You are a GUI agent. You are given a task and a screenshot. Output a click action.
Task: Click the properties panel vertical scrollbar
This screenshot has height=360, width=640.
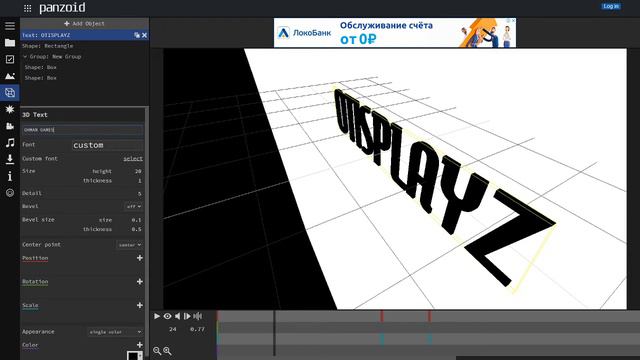(x=147, y=233)
